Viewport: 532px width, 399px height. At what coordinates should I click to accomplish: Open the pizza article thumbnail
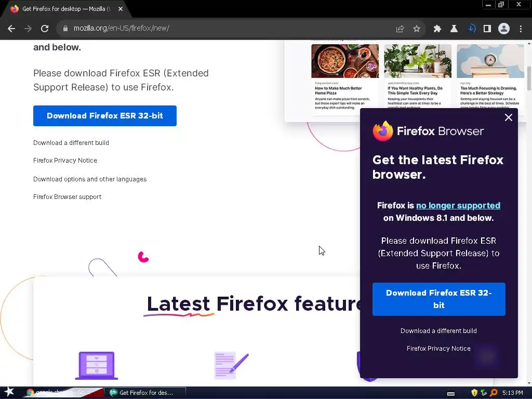[x=345, y=61]
